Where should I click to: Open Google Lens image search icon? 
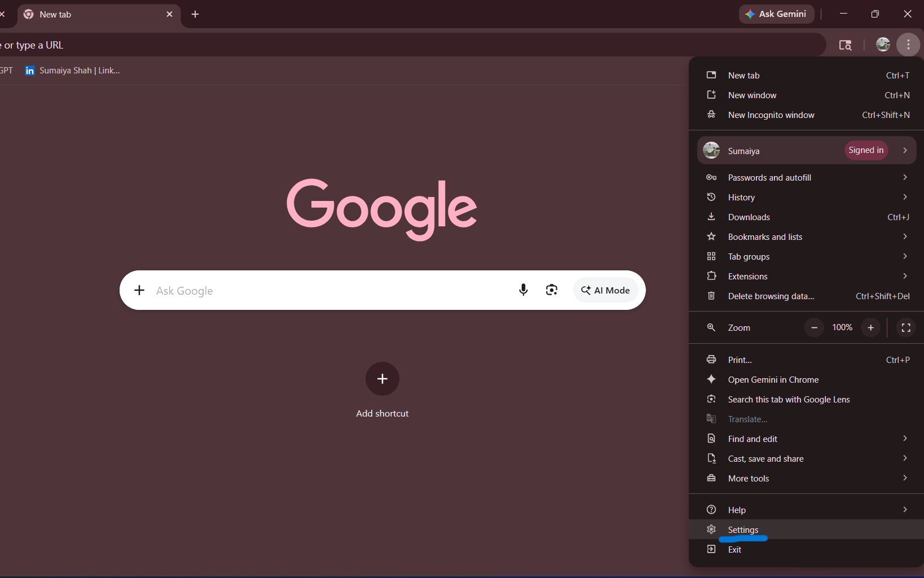551,290
